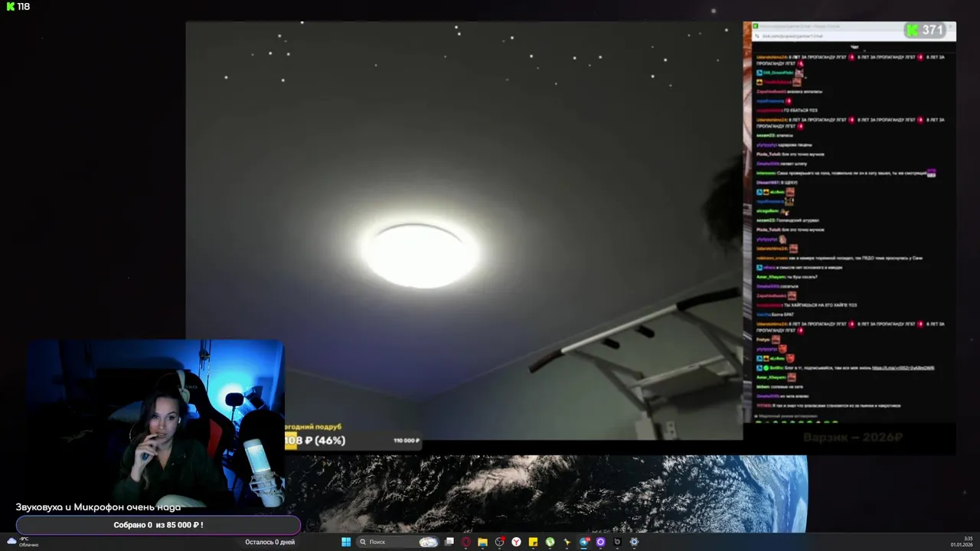Viewport: 980px width, 551px height.
Task: Click the Варзик — 2026₽ text under chat
Action: coord(853,438)
